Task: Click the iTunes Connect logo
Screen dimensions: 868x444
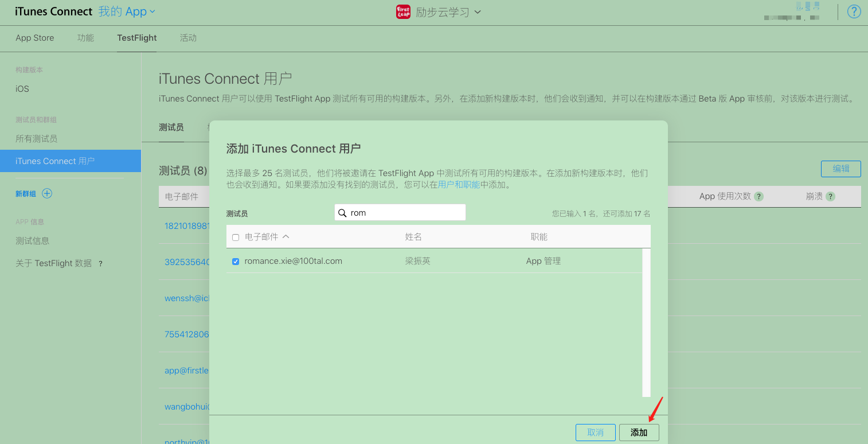Action: (53, 11)
